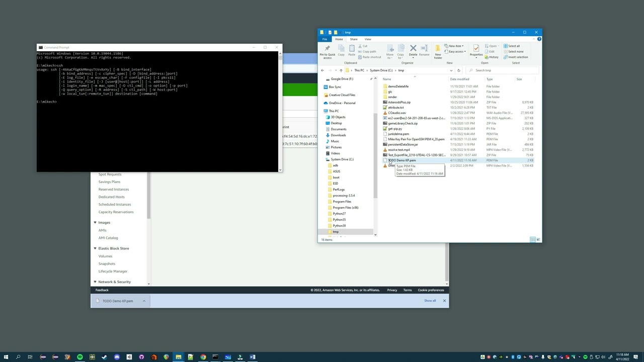Screen dimensions: 644x362
Task: Open the AMIs link in AWS sidebar
Action: click(x=102, y=230)
